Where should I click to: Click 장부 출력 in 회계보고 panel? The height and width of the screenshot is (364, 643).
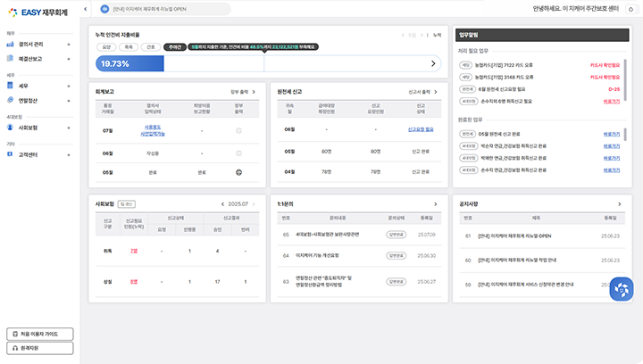(x=243, y=92)
